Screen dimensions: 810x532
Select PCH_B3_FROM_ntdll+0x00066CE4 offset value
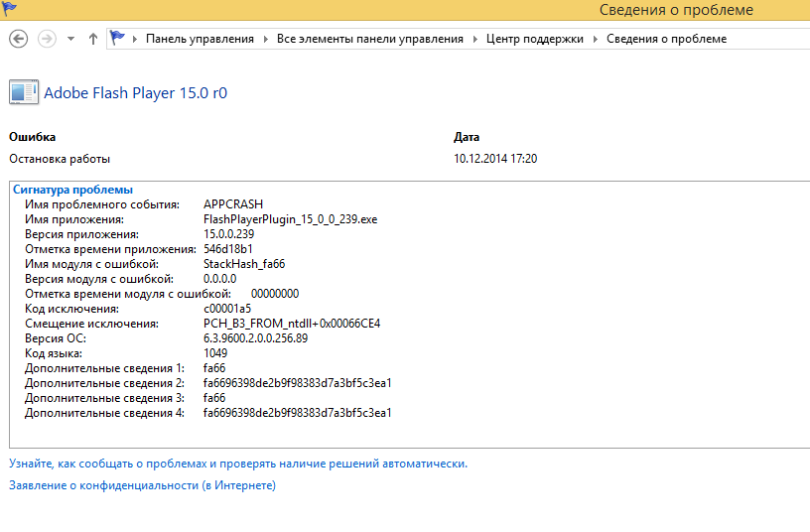[x=292, y=324]
